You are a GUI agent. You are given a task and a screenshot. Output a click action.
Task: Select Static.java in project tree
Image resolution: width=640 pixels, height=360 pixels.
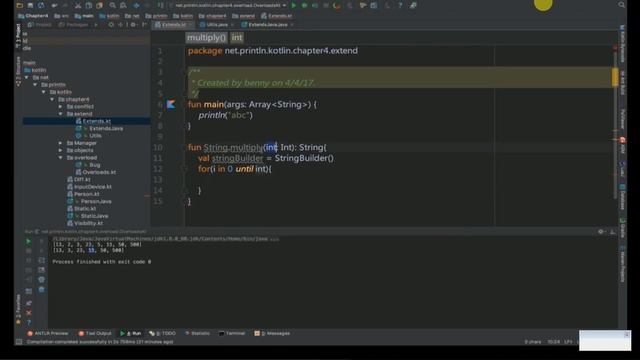tap(88, 216)
